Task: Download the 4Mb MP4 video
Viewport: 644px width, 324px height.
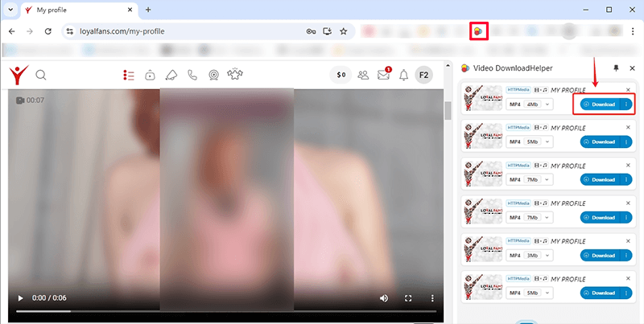Action: click(600, 105)
